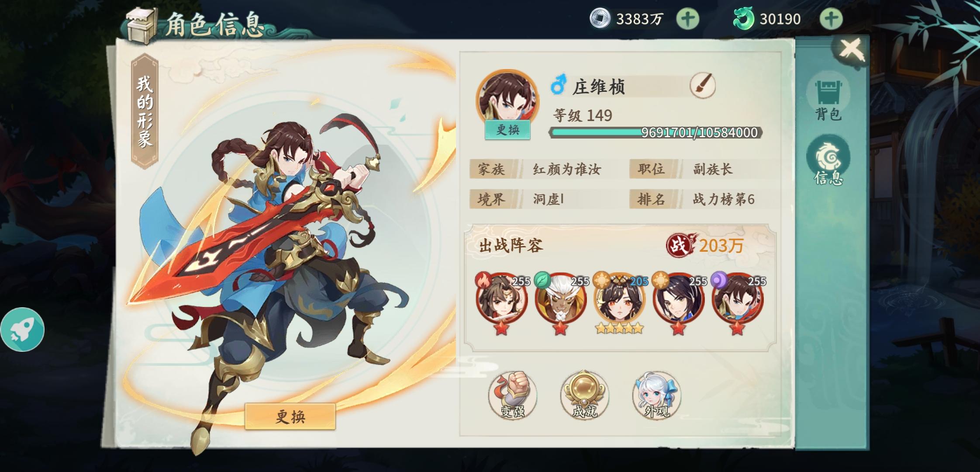Add jade currency with the plus icon
Viewport: 980px width, 472px height.
[831, 19]
